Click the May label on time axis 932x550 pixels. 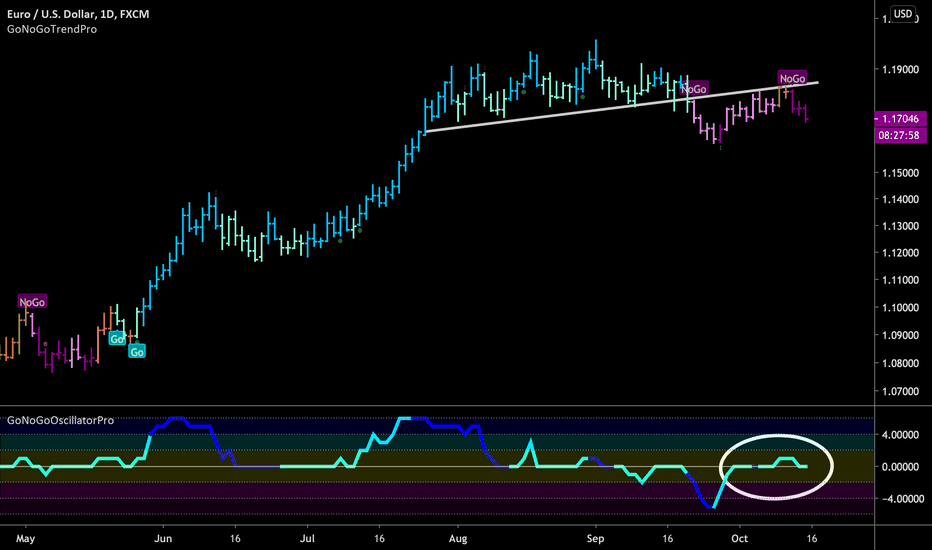point(26,539)
